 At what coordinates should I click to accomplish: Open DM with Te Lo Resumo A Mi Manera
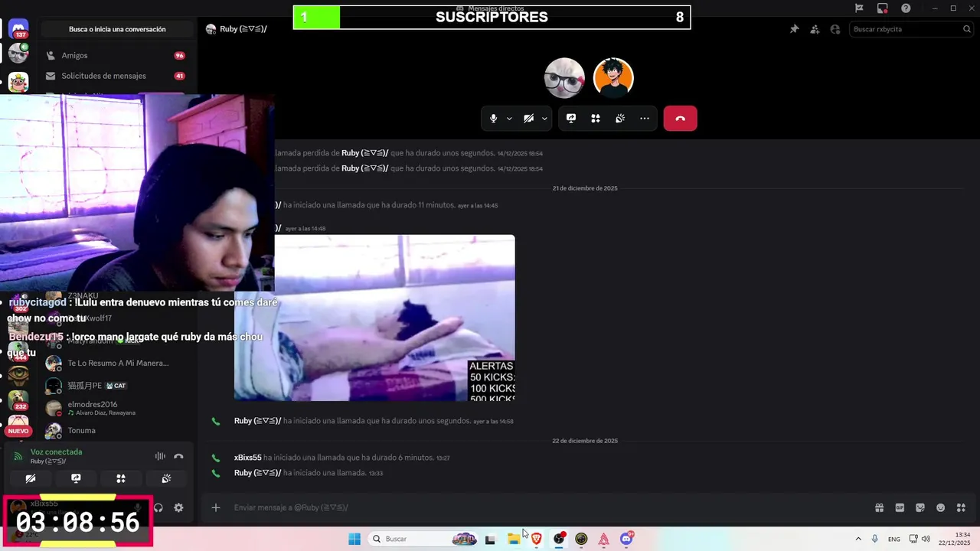click(118, 364)
